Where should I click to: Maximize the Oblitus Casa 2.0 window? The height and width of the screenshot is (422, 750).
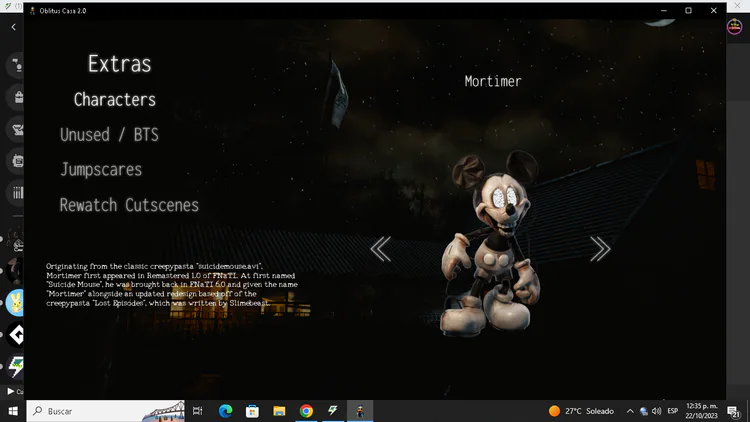pyautogui.click(x=688, y=11)
